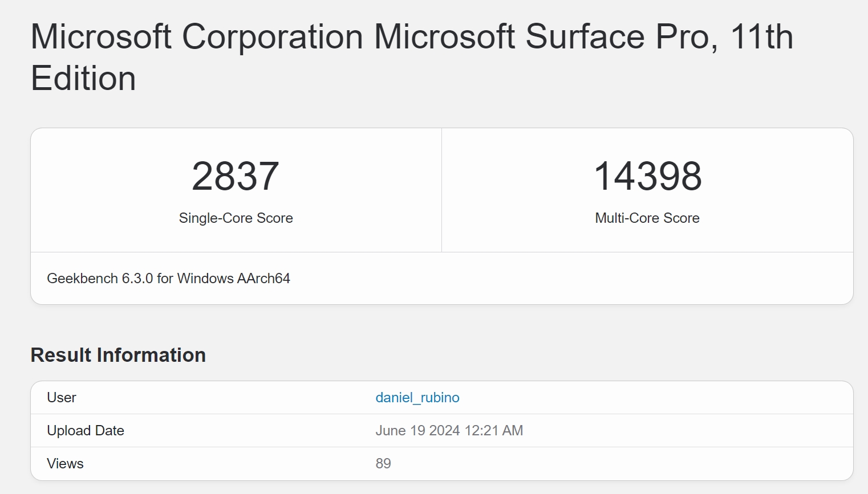
Task: Click the 89 views count value
Action: coord(383,464)
